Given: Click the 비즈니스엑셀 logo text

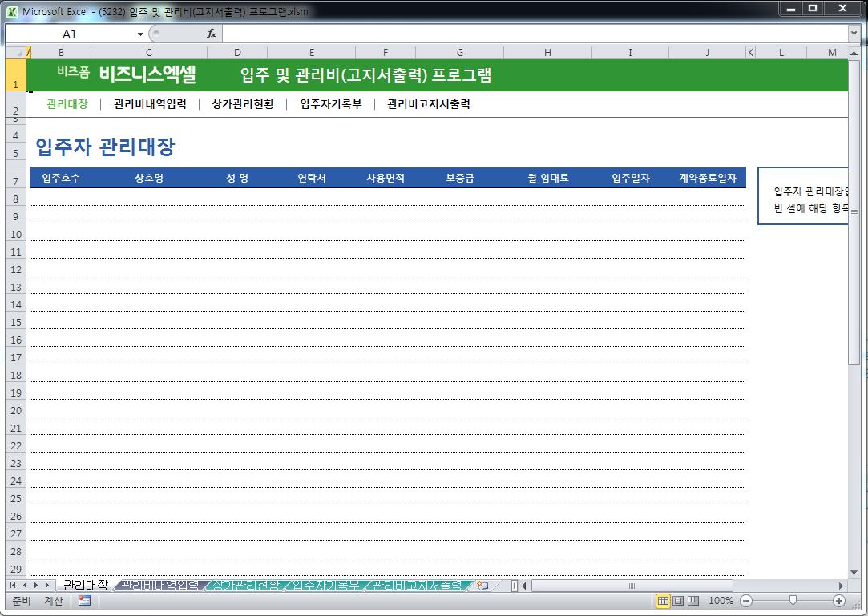Looking at the screenshot, I should (147, 74).
